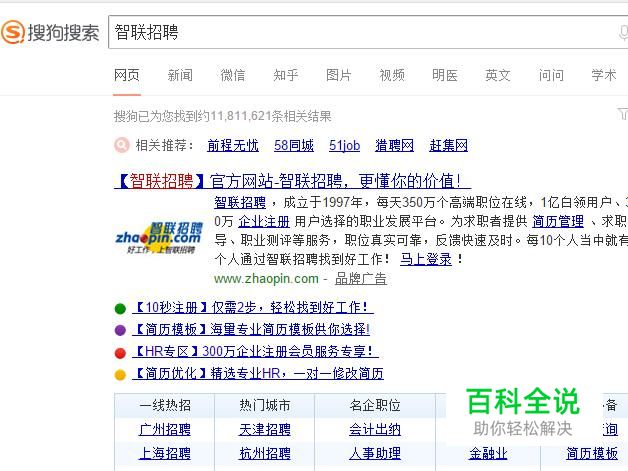Switch to the 英文 tab

[x=497, y=75]
